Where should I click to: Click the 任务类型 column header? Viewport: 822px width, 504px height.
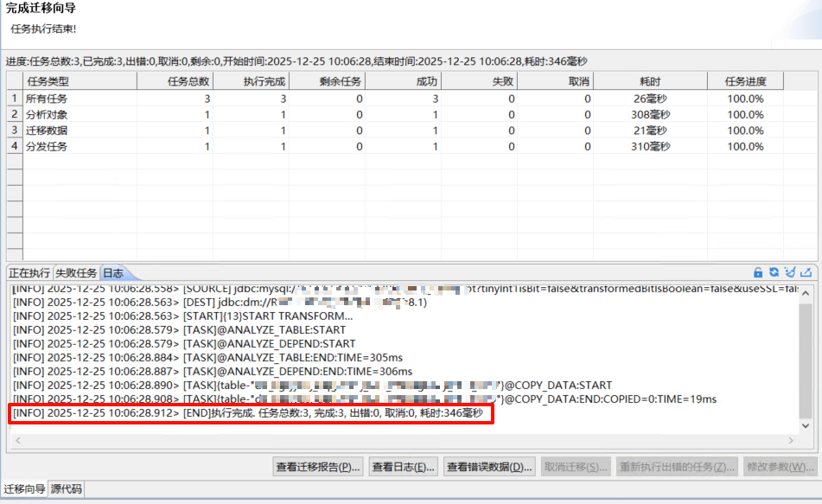tap(48, 81)
